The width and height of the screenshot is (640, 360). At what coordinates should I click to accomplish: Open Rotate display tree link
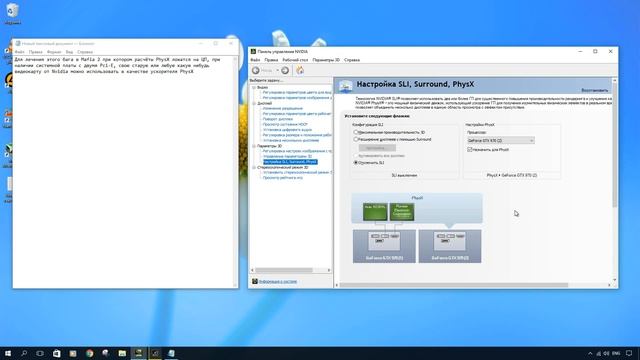click(278, 119)
